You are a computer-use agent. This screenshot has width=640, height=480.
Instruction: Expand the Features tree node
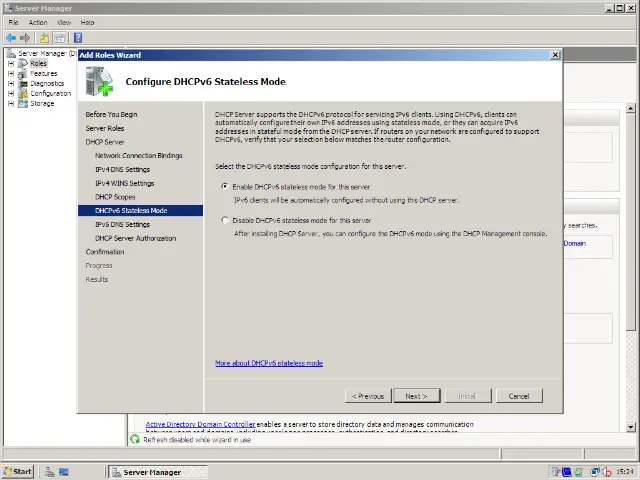point(11,73)
